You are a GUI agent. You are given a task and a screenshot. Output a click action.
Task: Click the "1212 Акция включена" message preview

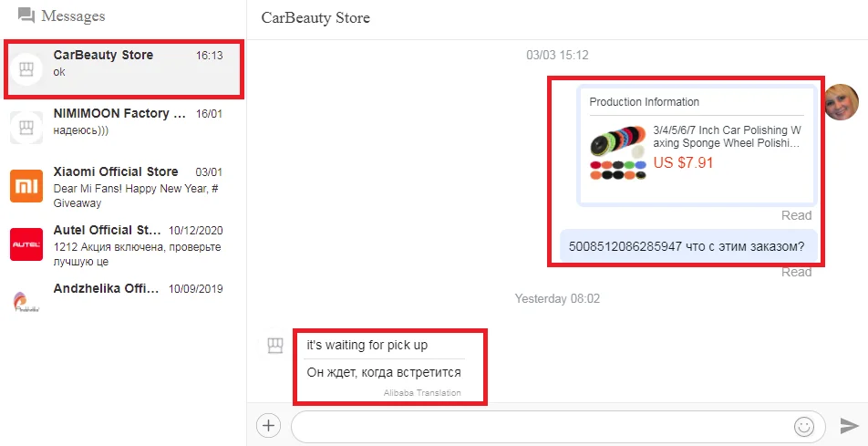[x=137, y=254]
